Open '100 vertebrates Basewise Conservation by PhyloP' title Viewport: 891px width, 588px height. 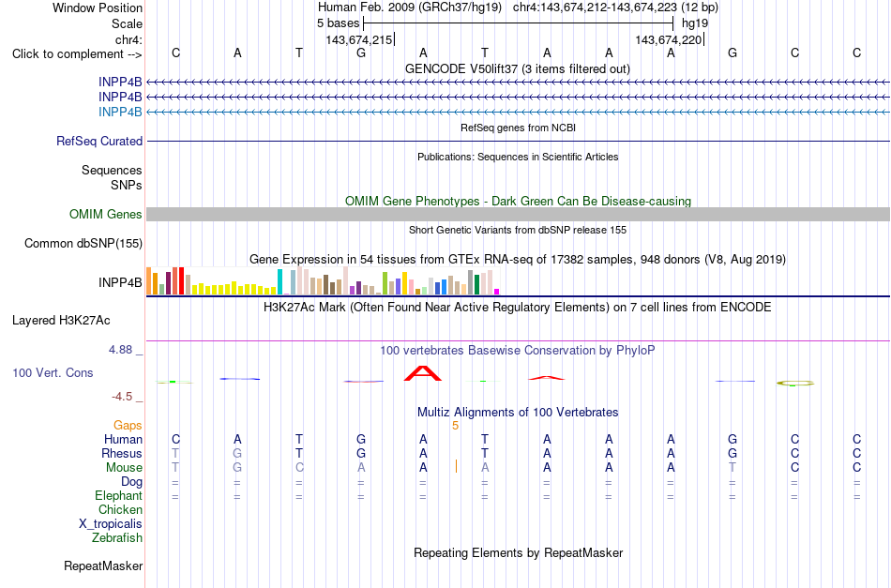click(x=518, y=351)
